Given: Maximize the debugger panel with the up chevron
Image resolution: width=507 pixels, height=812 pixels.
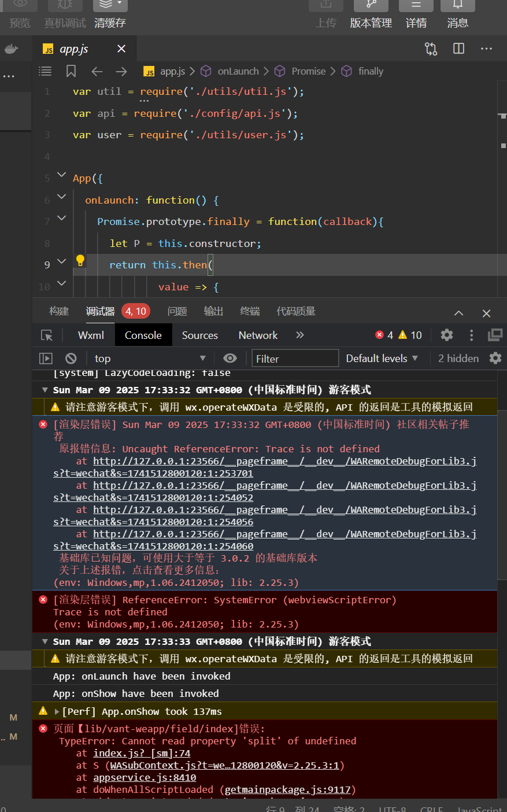Looking at the screenshot, I should point(458,313).
